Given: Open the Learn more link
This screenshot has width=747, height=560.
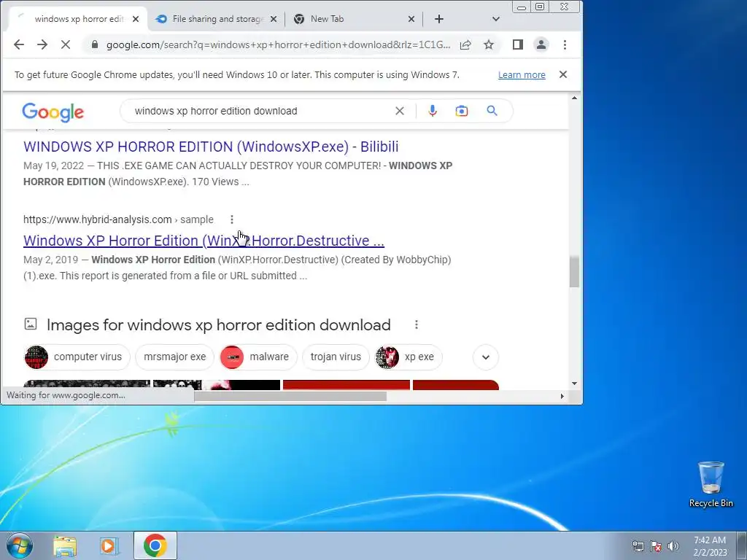Looking at the screenshot, I should click(x=522, y=75).
